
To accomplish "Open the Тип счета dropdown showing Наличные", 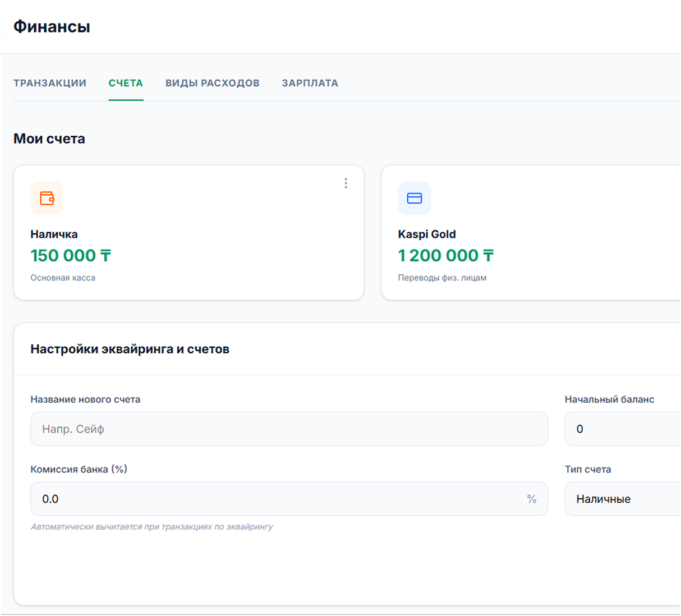I will [623, 499].
